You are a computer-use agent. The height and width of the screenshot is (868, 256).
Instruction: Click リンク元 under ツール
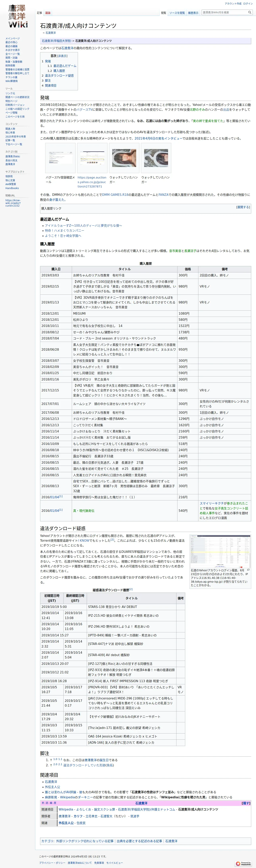click(x=10, y=93)
